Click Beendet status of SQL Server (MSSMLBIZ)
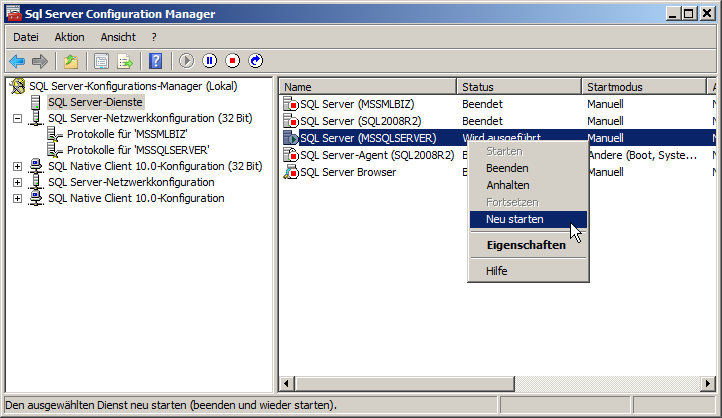722x418 pixels. [x=483, y=104]
